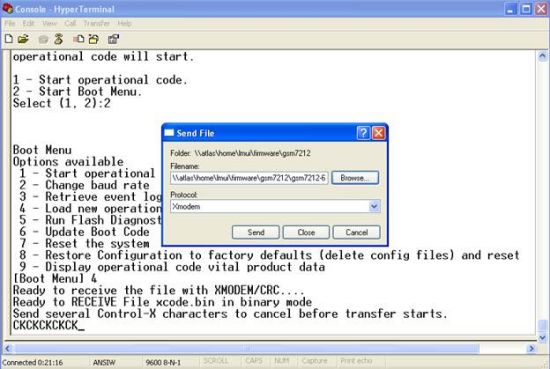
Task: Click the Open file folder toolbar icon
Action: pyautogui.click(x=23, y=39)
